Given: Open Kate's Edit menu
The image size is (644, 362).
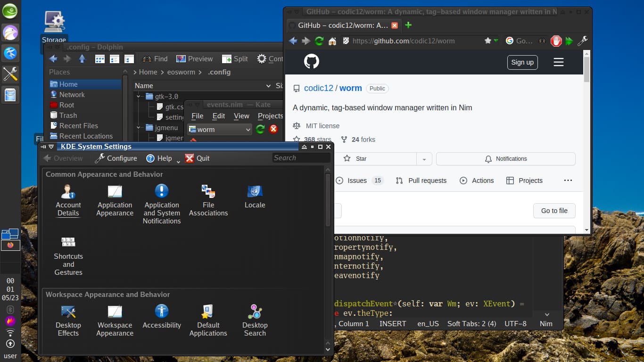Looking at the screenshot, I should [x=219, y=116].
